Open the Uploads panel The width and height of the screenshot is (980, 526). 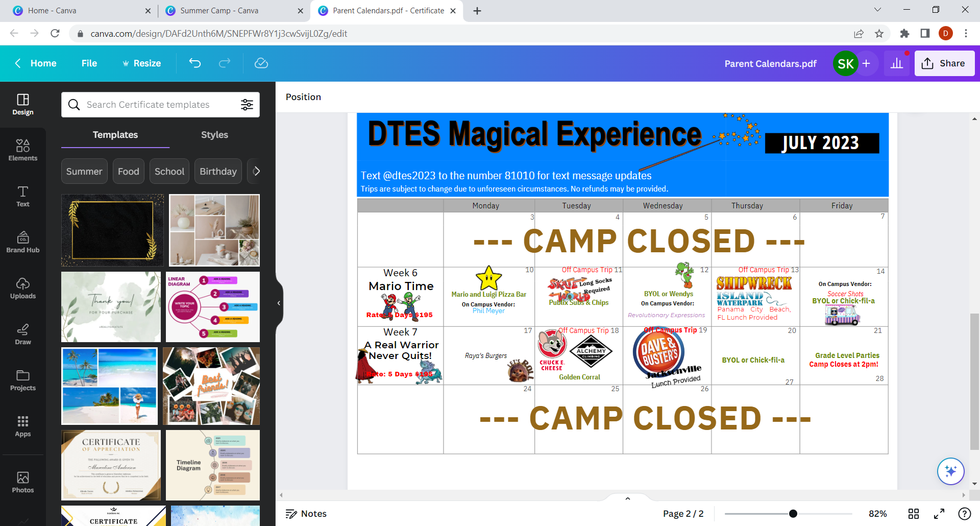click(x=23, y=289)
